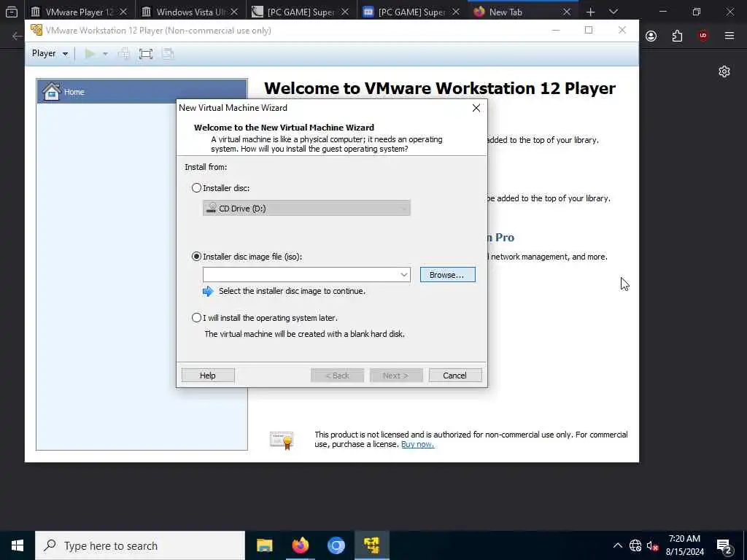Open the notification center icon
747x560 pixels.
coord(724,545)
